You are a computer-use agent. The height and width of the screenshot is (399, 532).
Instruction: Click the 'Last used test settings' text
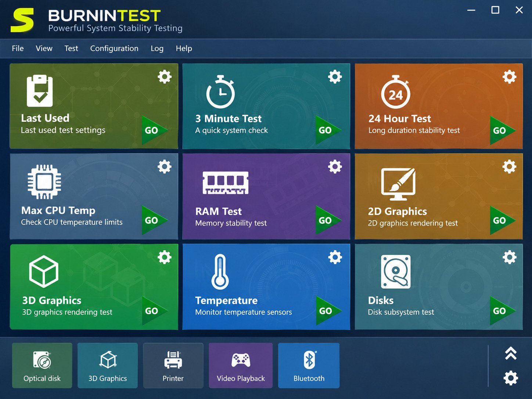pyautogui.click(x=63, y=130)
